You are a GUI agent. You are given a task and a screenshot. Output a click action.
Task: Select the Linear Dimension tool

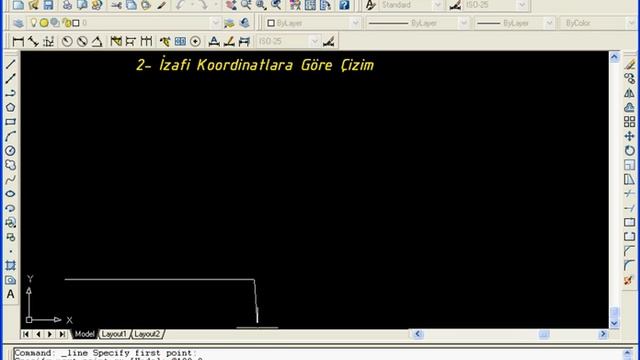pyautogui.click(x=18, y=41)
